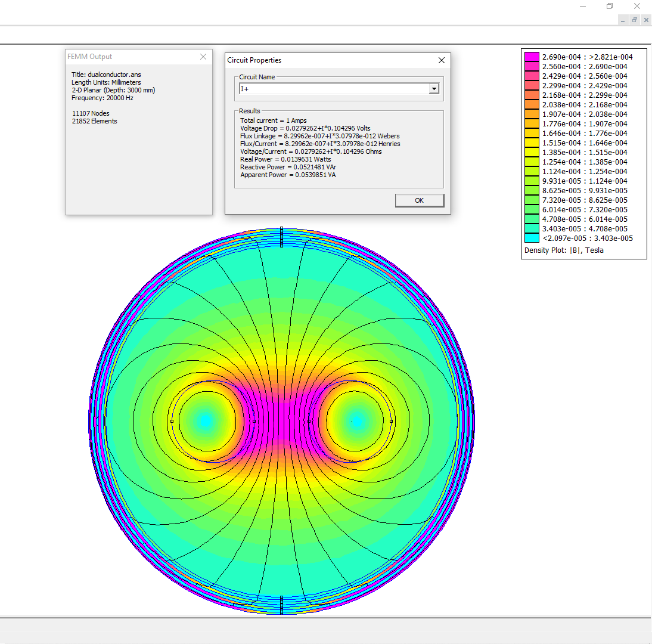Click the cyan <2.097e-005 legend swatch
Viewport: 652px width, 644px height.
click(x=532, y=239)
